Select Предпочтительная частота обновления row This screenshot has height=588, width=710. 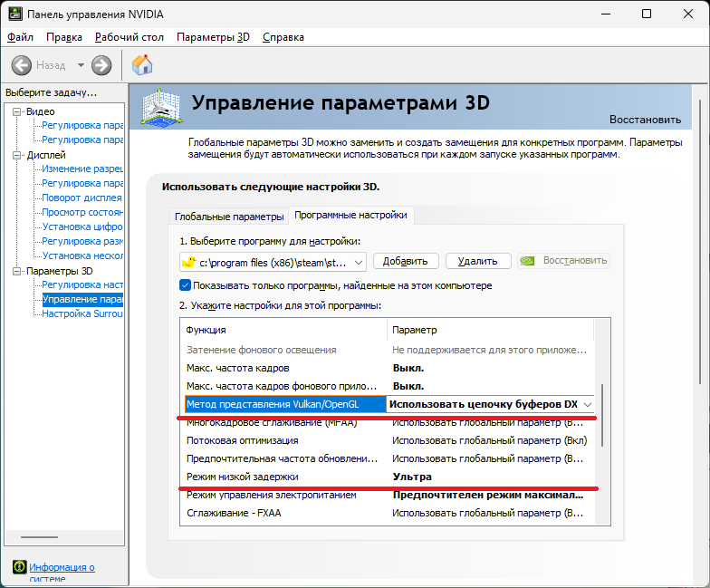[x=388, y=458]
